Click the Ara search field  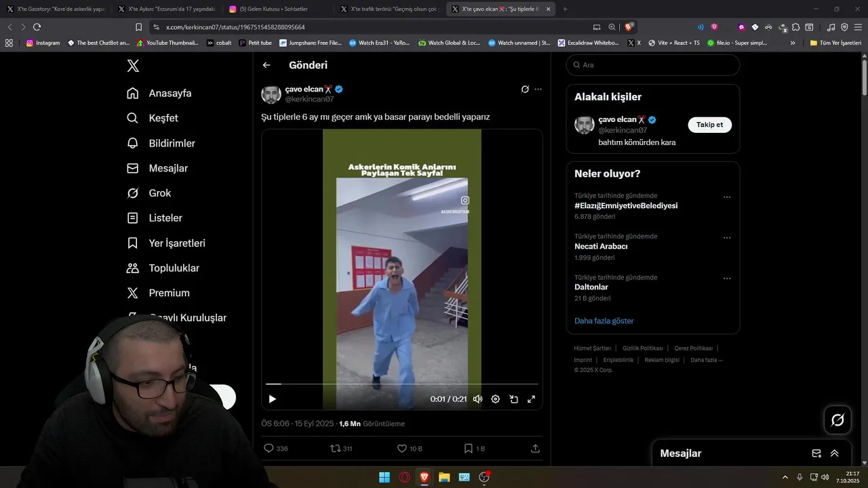coord(653,65)
